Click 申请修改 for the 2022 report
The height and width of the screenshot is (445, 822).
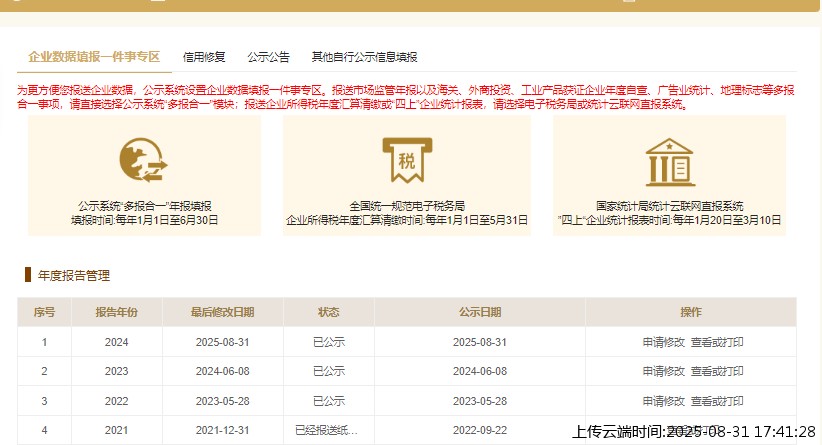[664, 401]
